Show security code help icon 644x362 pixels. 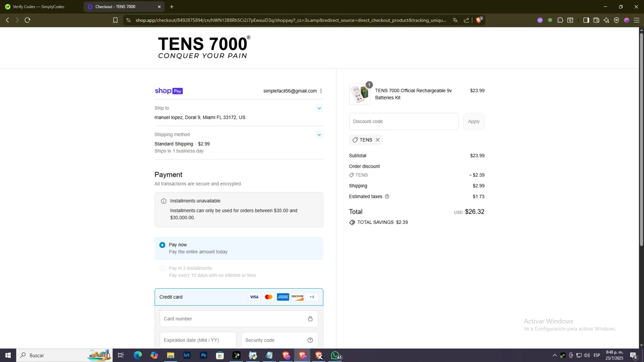[x=310, y=340]
